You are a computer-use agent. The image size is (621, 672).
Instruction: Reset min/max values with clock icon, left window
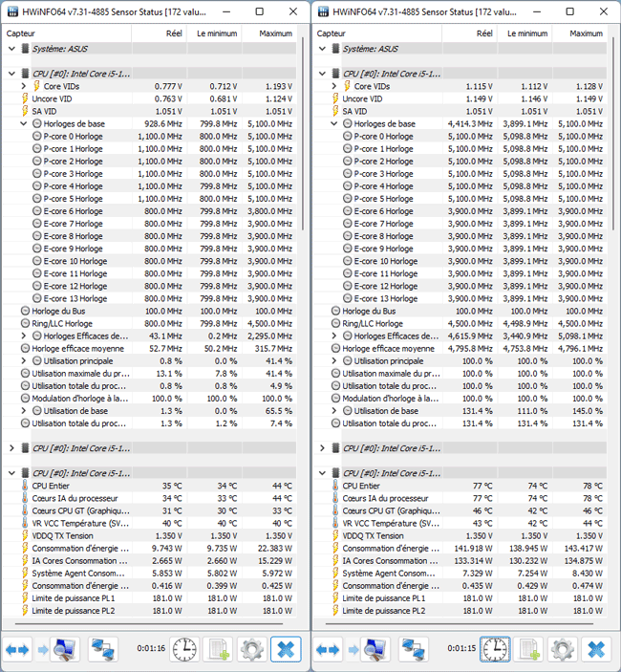(x=185, y=650)
